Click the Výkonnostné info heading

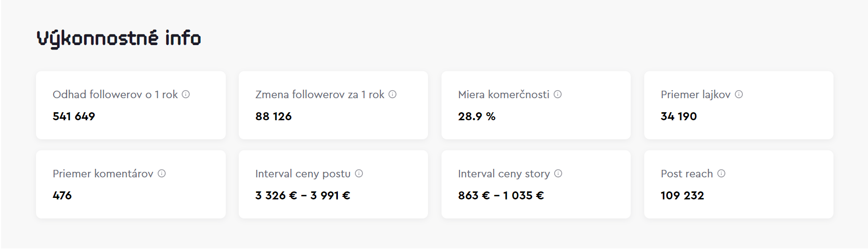(x=119, y=39)
